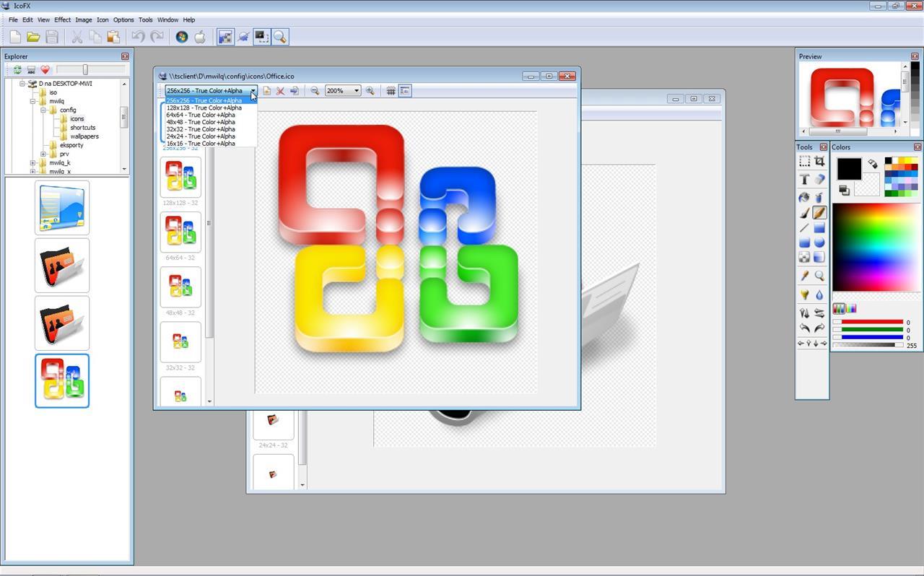Viewport: 924px width, 576px height.
Task: Open the Icon menu
Action: pos(103,19)
